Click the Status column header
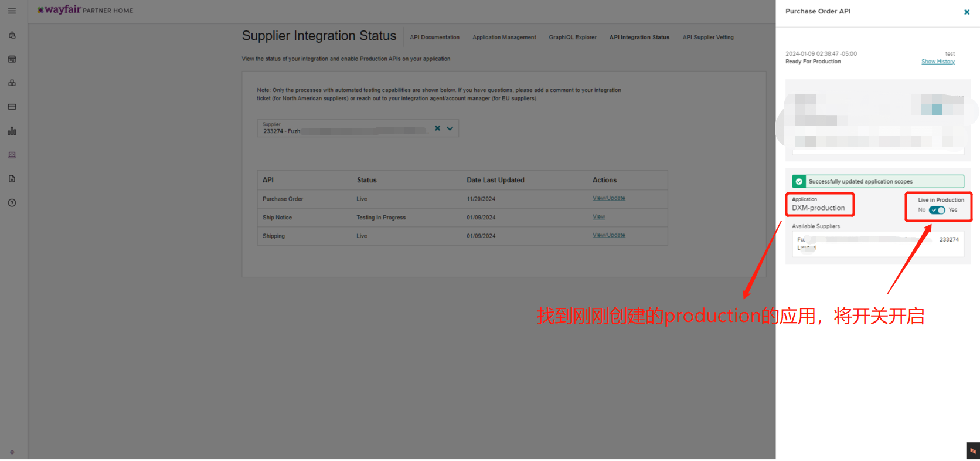Screen dimensions: 980x461 pyautogui.click(x=366, y=180)
